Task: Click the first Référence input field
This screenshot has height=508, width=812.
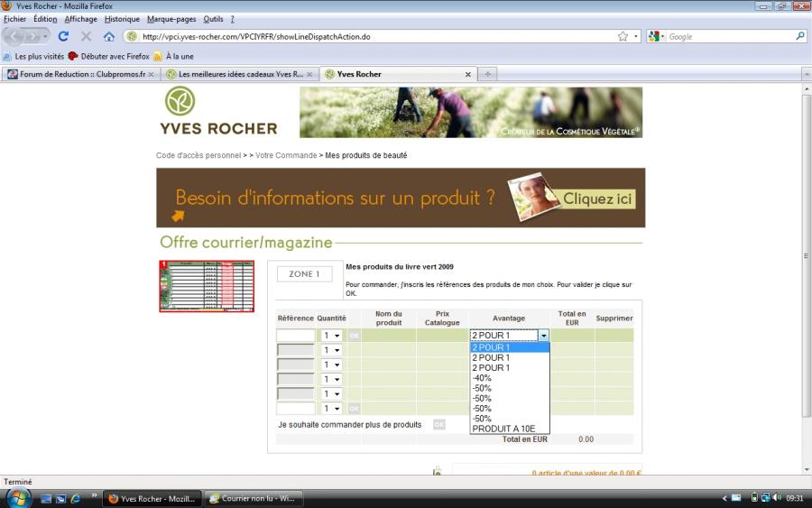Action: tap(295, 336)
